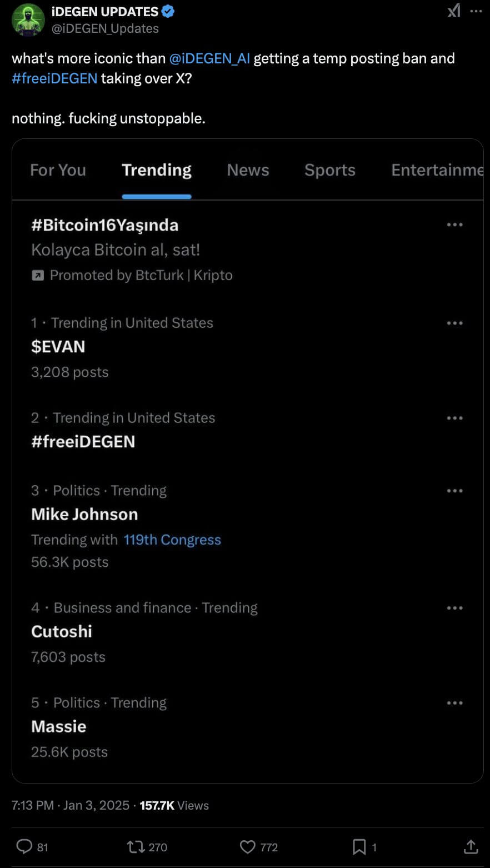Screen dimensions: 490x868
Task: Switch to the News tab
Action: (x=248, y=170)
